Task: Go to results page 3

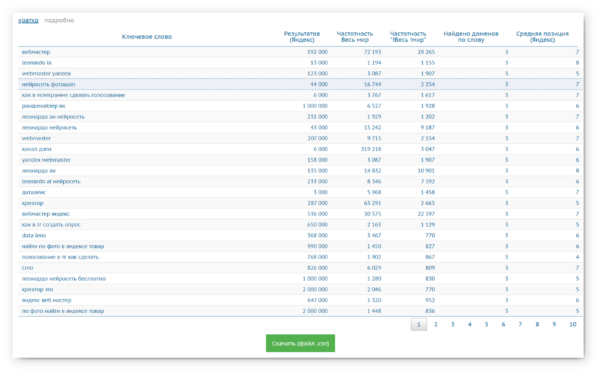Action: [x=453, y=324]
